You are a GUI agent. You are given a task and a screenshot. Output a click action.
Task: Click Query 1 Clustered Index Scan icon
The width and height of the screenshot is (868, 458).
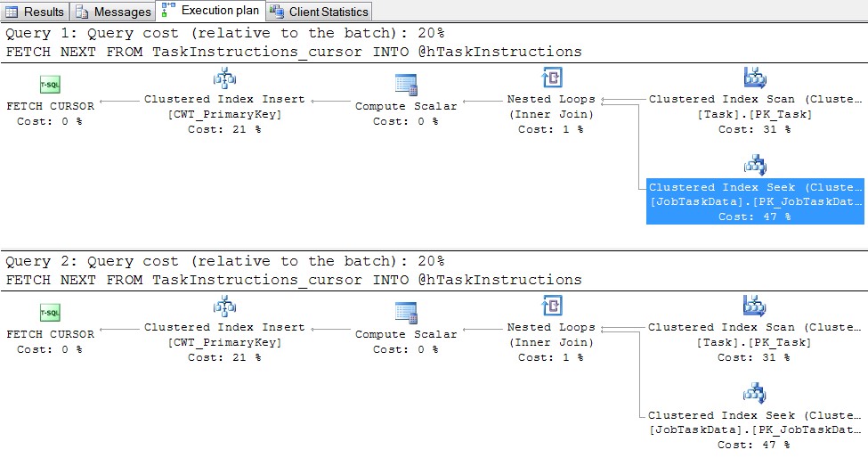point(755,78)
